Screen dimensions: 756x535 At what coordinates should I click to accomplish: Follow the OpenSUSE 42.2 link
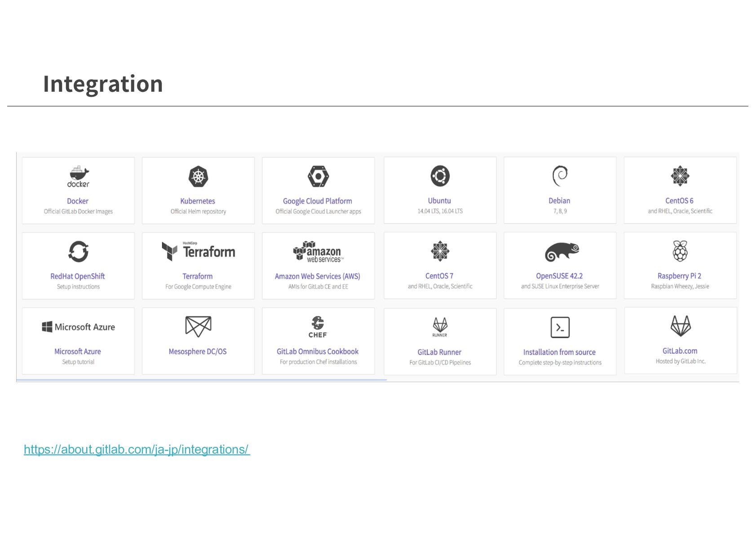point(559,276)
